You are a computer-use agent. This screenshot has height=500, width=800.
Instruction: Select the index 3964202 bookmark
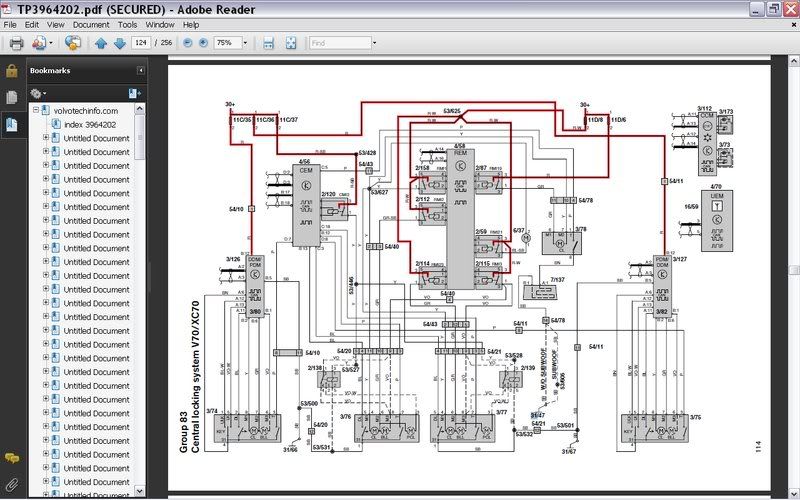pos(90,124)
